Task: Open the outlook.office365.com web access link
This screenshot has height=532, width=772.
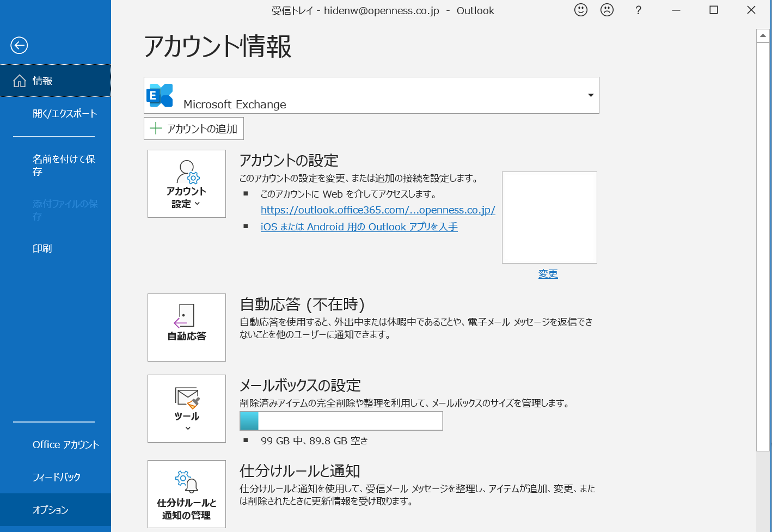Action: click(x=378, y=210)
